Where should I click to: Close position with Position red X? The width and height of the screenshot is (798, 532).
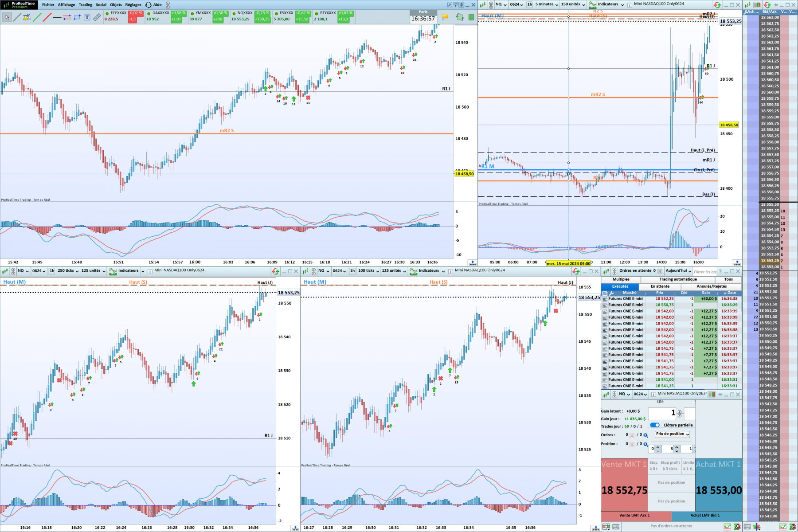tap(632, 444)
